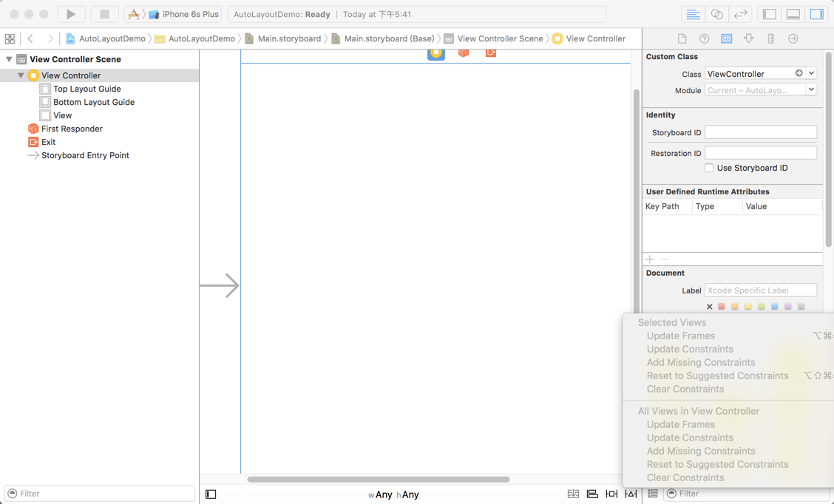834x504 pixels.
Task: Open the Size inspector
Action: (771, 38)
